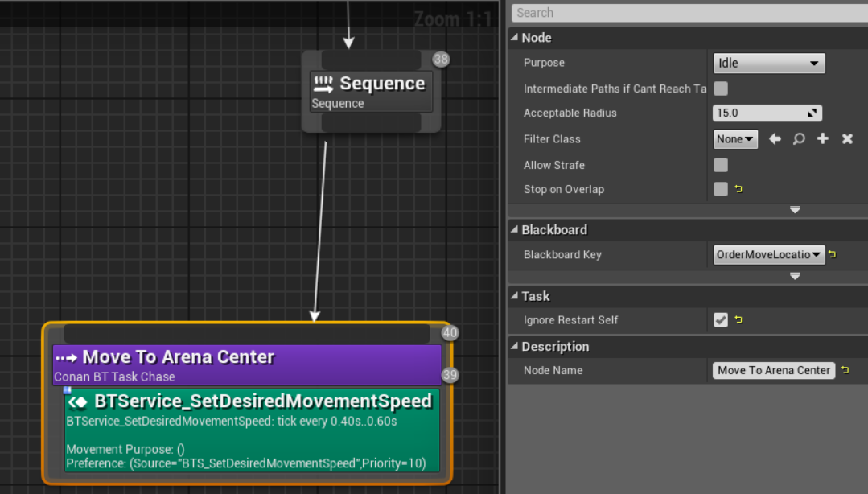868x494 pixels.
Task: Clear Filter Class with the X icon
Action: (847, 139)
